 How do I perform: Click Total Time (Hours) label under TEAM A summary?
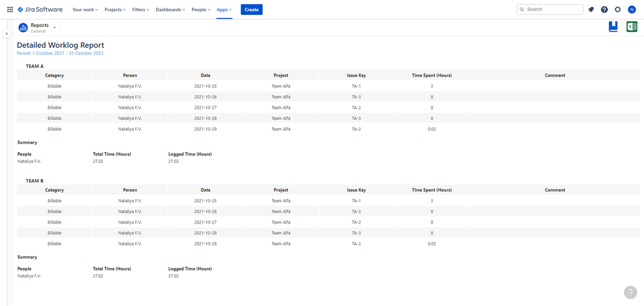coord(112,154)
